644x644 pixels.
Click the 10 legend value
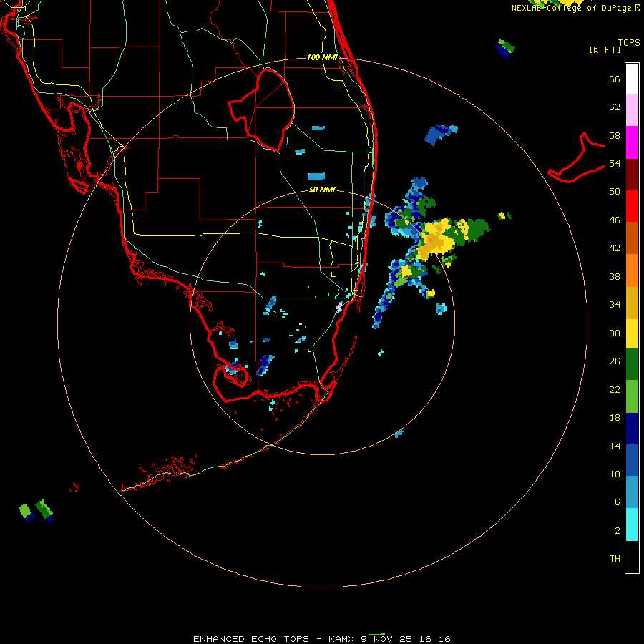[615, 474]
